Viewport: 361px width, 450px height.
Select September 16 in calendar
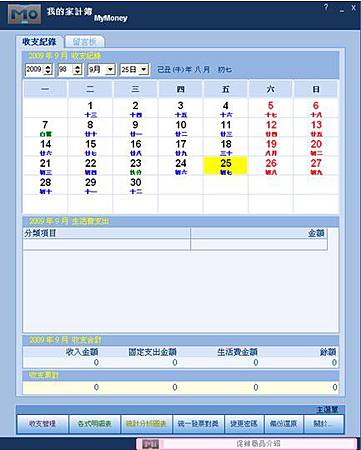pyautogui.click(x=135, y=147)
